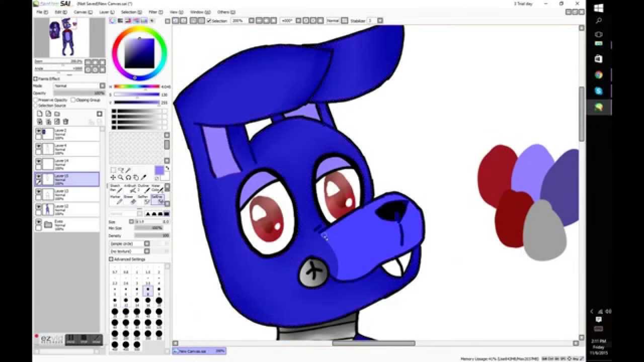Click the lavender foreground color swatch
The width and height of the screenshot is (644, 362).
[159, 171]
